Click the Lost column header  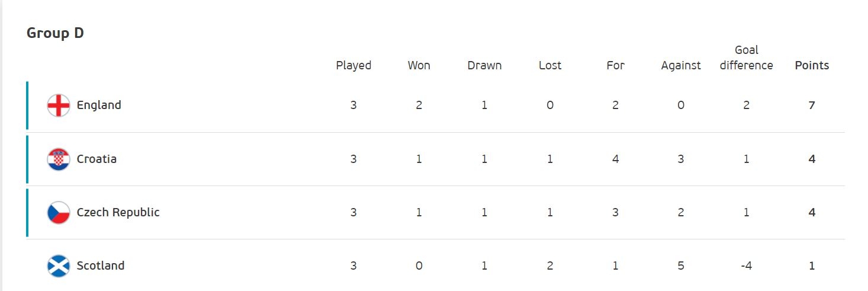pyautogui.click(x=550, y=65)
